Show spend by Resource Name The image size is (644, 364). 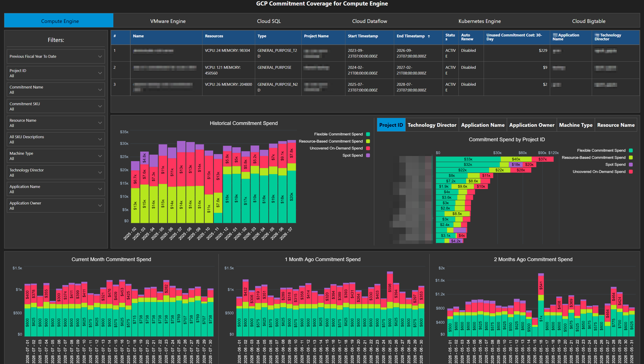coord(616,125)
